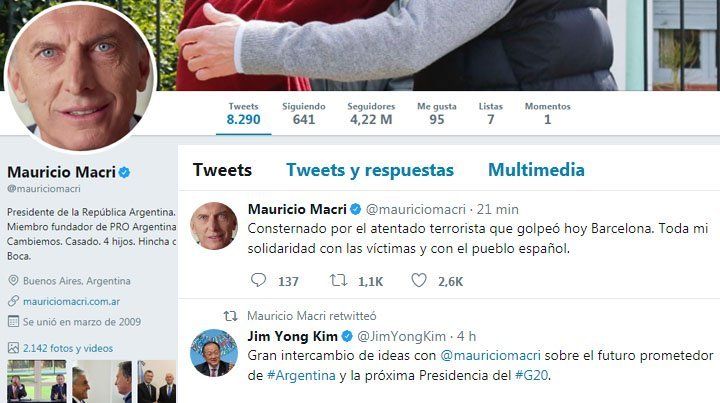Click the location pin icon for Buenos Aires

[x=13, y=280]
